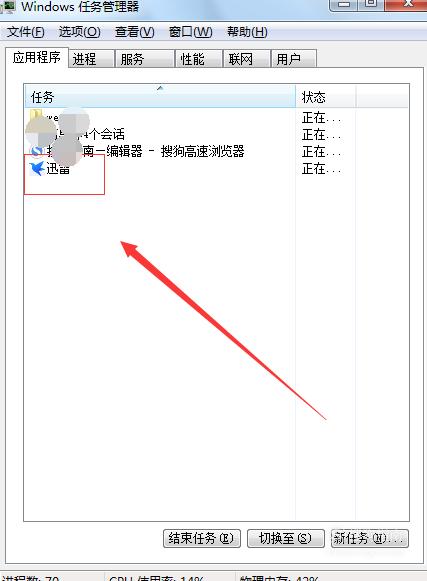Select the 应用程序 tab

[x=37, y=57]
